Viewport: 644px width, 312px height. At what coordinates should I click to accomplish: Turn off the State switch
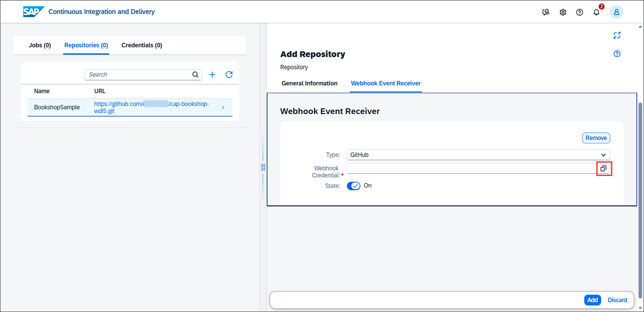[x=354, y=186]
